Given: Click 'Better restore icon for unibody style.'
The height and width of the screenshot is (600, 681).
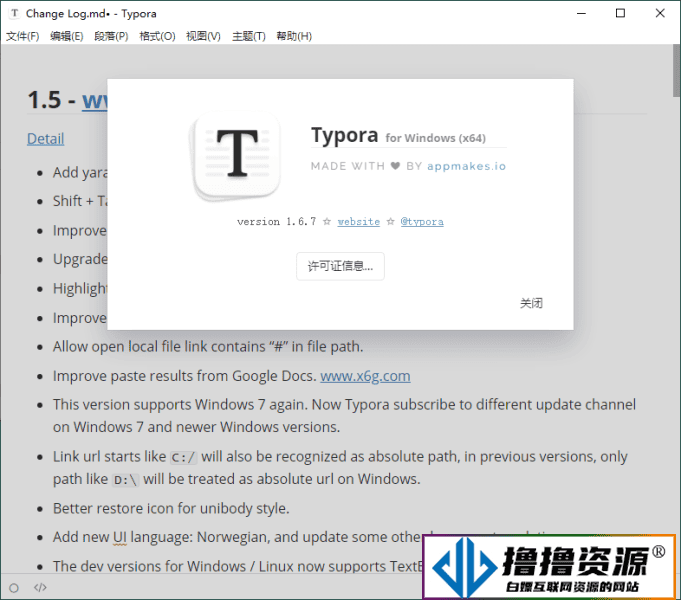Looking at the screenshot, I should [x=171, y=508].
